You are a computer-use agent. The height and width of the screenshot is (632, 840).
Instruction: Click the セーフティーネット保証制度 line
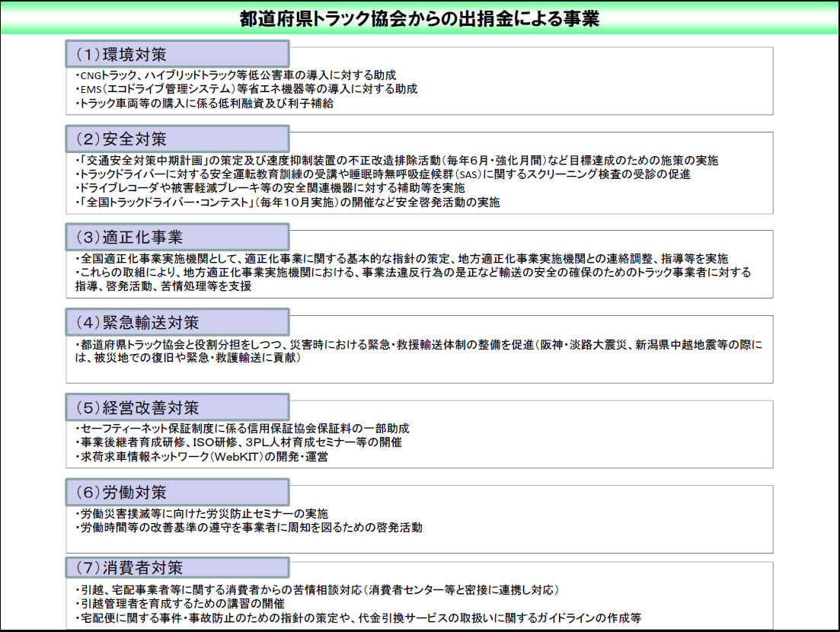pos(242,429)
